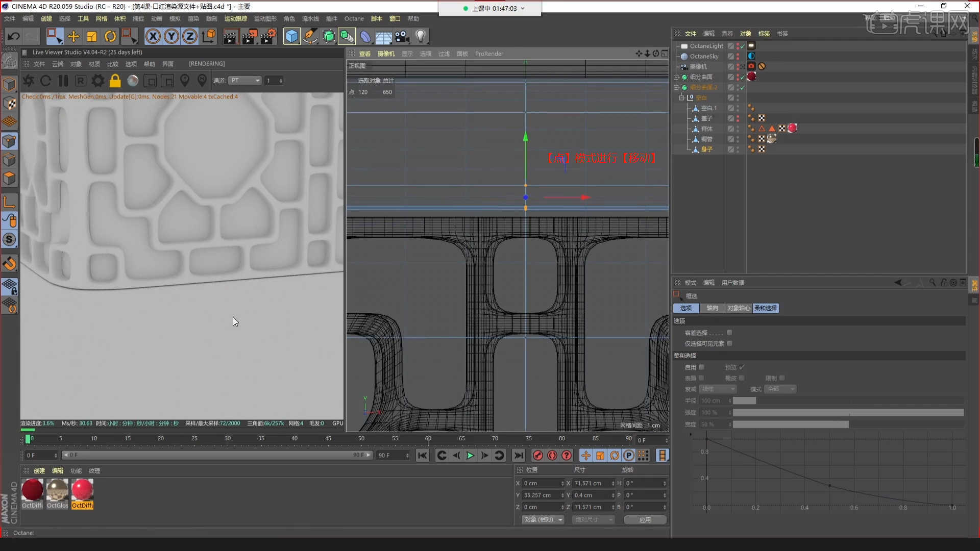Toggle soft selection restrict checkbox

tap(782, 378)
